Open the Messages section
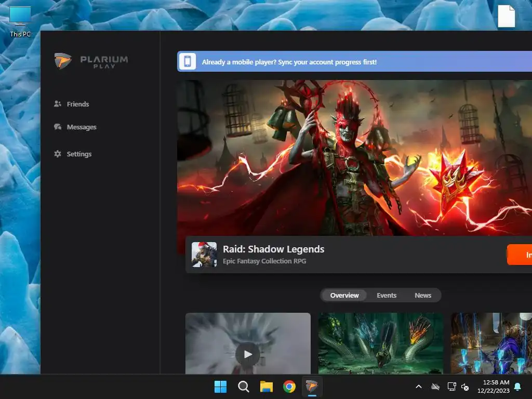Viewport: 532px width, 399px height. click(75, 127)
